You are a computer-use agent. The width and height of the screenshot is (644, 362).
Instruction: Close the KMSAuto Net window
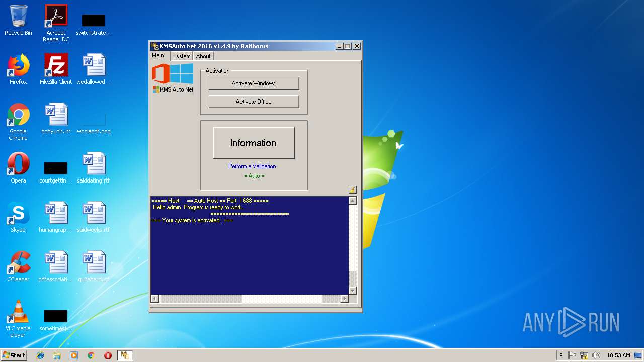point(357,46)
